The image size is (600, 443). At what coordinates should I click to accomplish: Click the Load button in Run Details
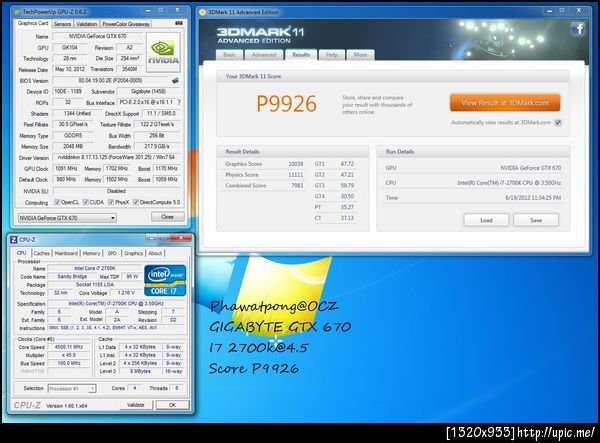coord(486,220)
